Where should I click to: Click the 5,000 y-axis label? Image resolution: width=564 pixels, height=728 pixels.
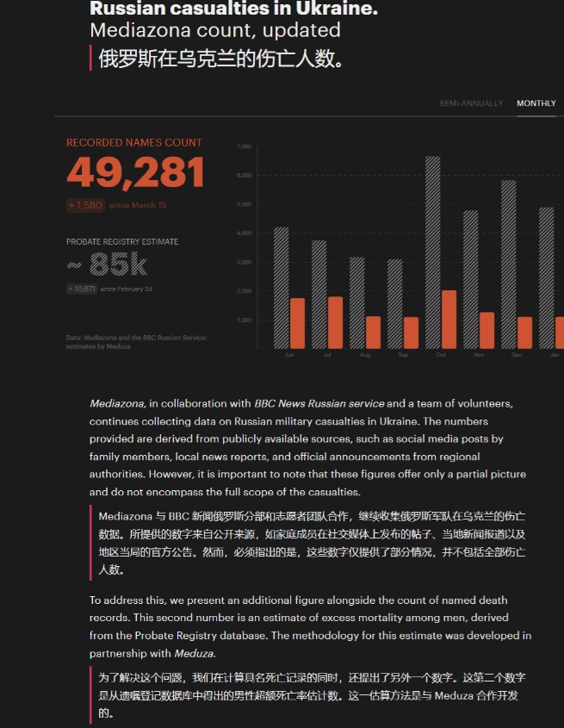(x=245, y=204)
